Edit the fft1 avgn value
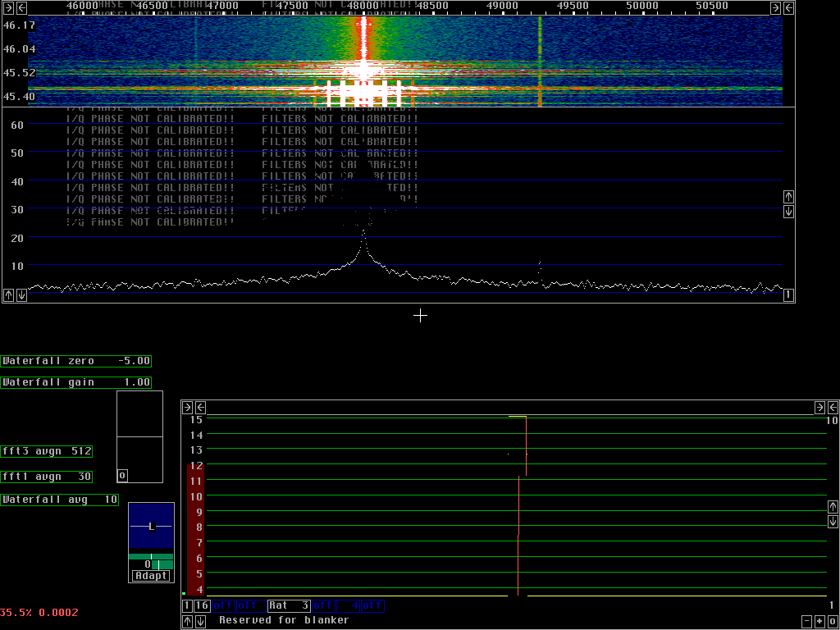840x630 pixels. coord(47,477)
